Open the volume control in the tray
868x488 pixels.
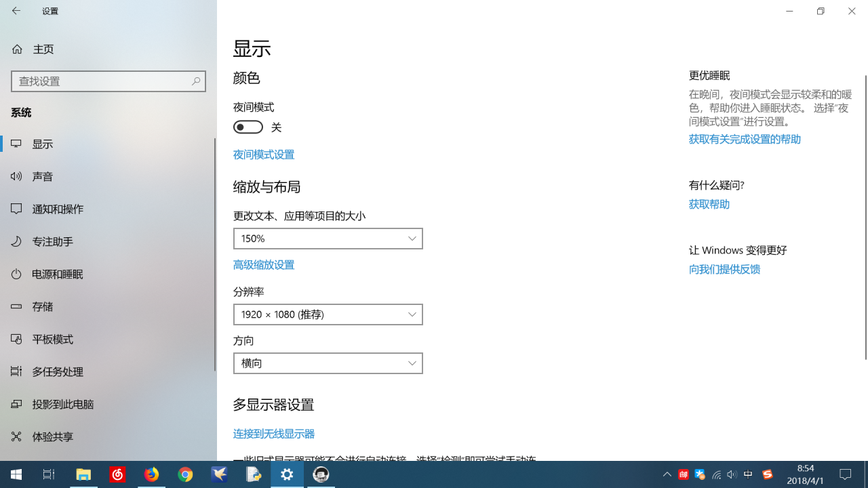tap(732, 474)
